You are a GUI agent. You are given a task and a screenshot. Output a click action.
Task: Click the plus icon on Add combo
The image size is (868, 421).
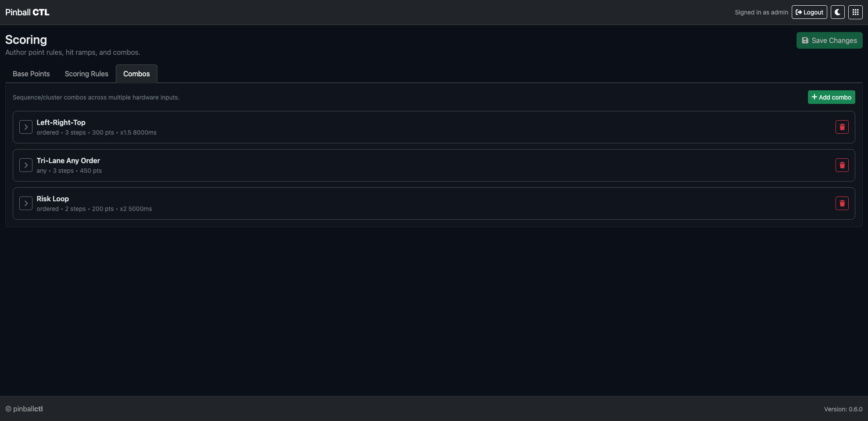pos(815,96)
